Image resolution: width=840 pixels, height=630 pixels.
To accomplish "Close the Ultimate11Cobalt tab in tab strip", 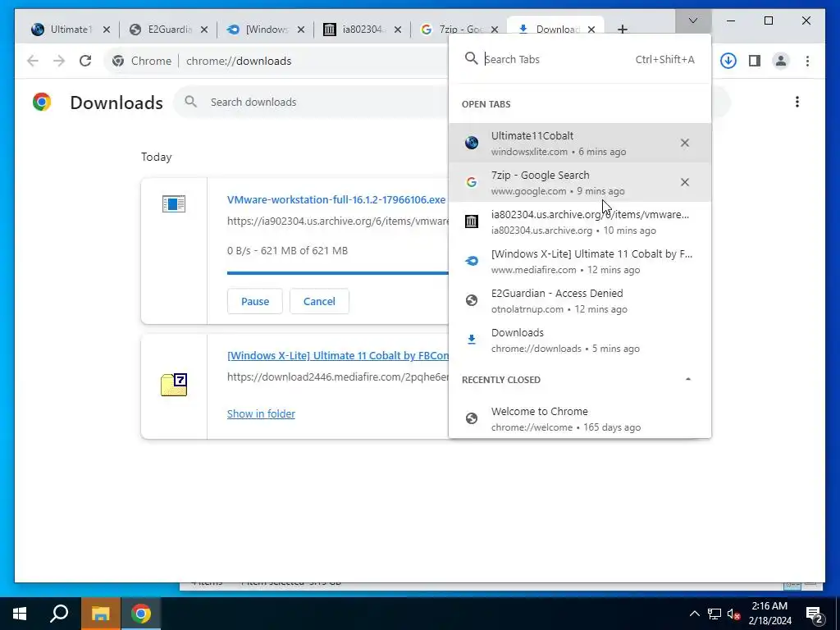I will (107, 30).
